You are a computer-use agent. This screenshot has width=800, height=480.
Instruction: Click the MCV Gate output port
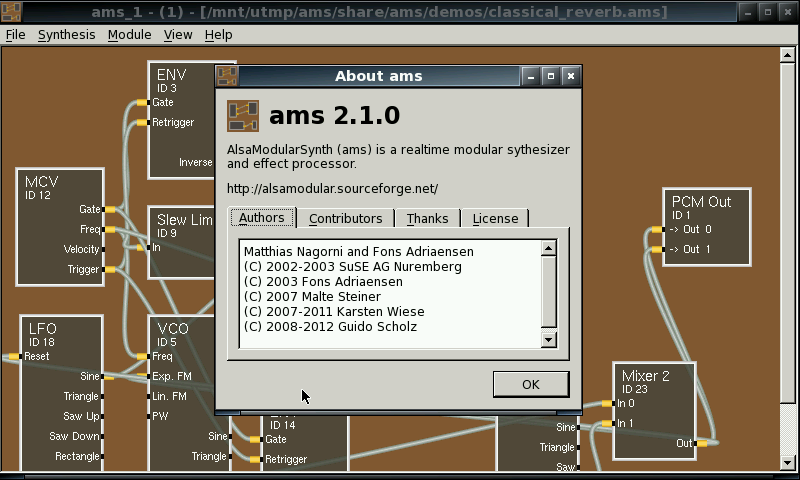click(x=110, y=209)
